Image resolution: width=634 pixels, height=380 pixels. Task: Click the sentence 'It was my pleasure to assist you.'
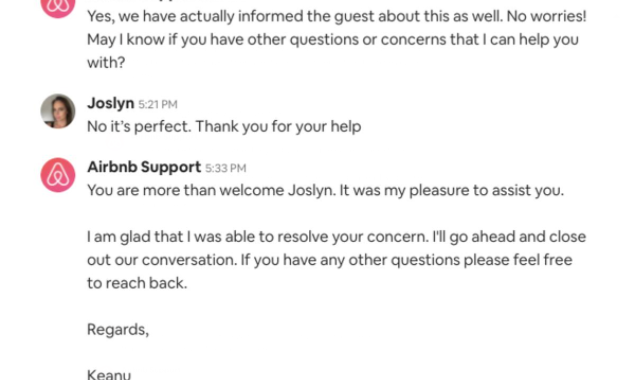(x=452, y=190)
